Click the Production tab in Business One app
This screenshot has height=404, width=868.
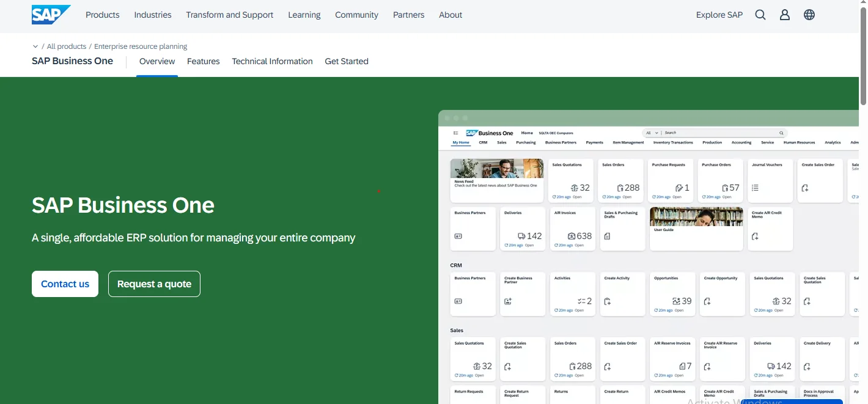(x=712, y=142)
